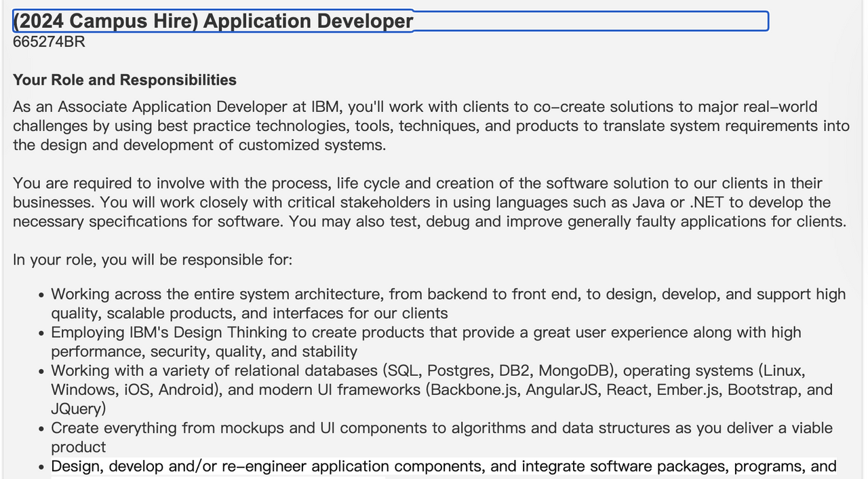Click the 'In your role' introductory line
The width and height of the screenshot is (868, 479).
click(152, 259)
